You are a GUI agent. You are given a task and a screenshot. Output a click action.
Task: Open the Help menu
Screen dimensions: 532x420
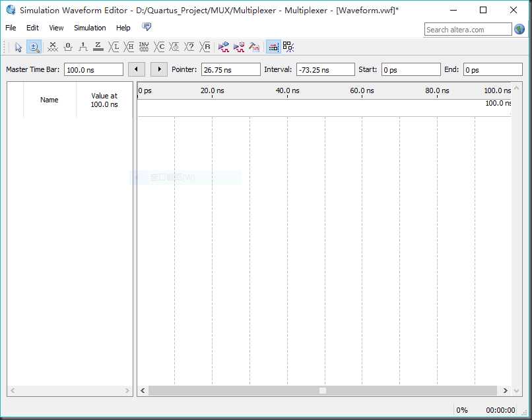point(123,28)
